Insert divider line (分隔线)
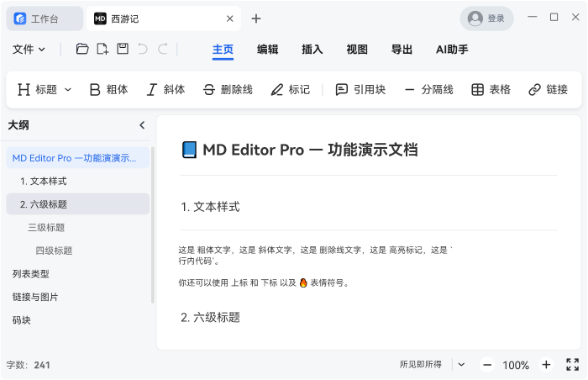588x380 pixels. [428, 89]
